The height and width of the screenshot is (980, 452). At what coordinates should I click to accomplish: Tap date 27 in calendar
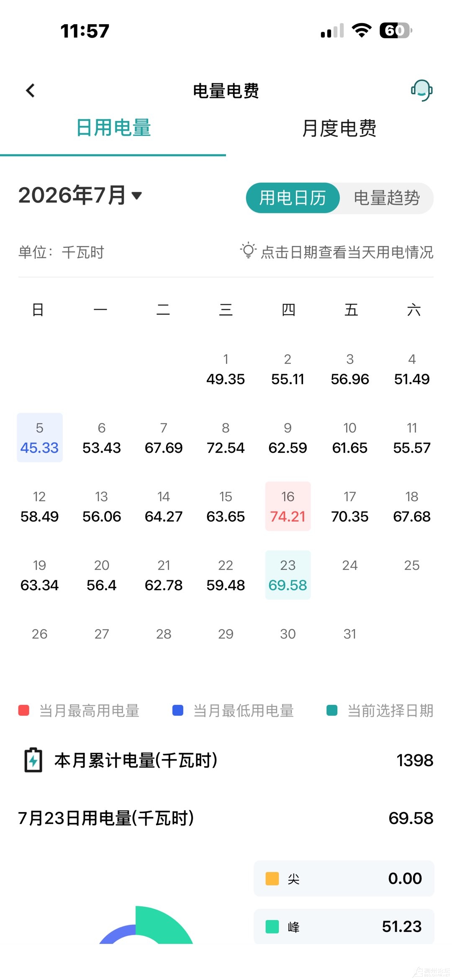pos(102,634)
